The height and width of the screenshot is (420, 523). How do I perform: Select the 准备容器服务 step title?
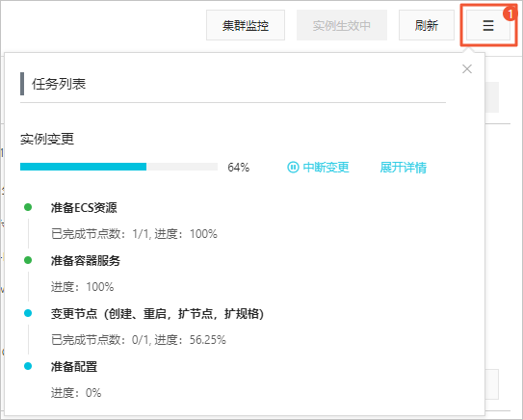86,260
